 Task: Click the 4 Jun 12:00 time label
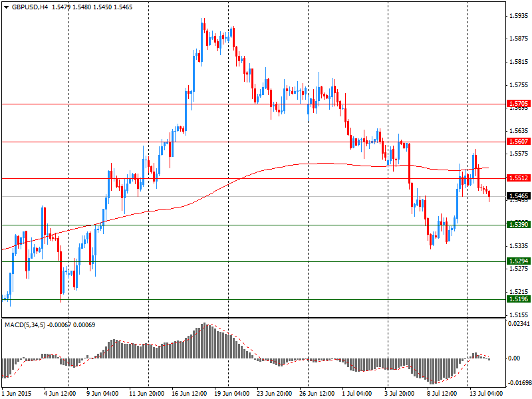coord(60,394)
